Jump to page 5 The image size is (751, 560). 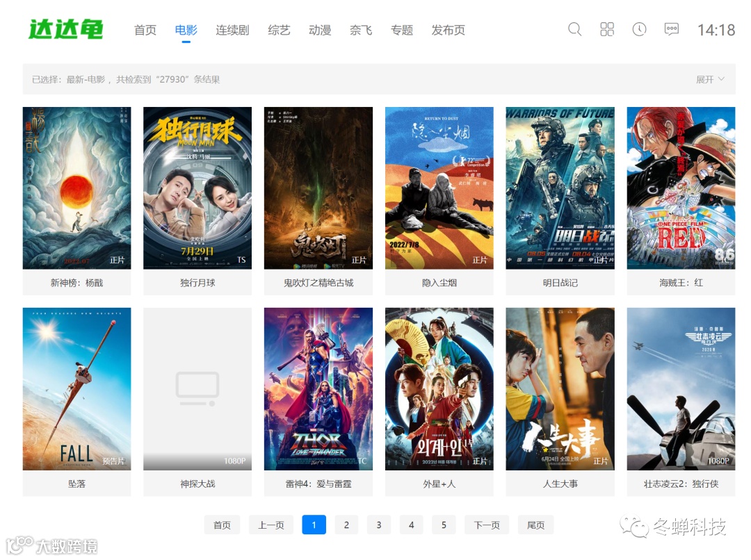tap(444, 525)
